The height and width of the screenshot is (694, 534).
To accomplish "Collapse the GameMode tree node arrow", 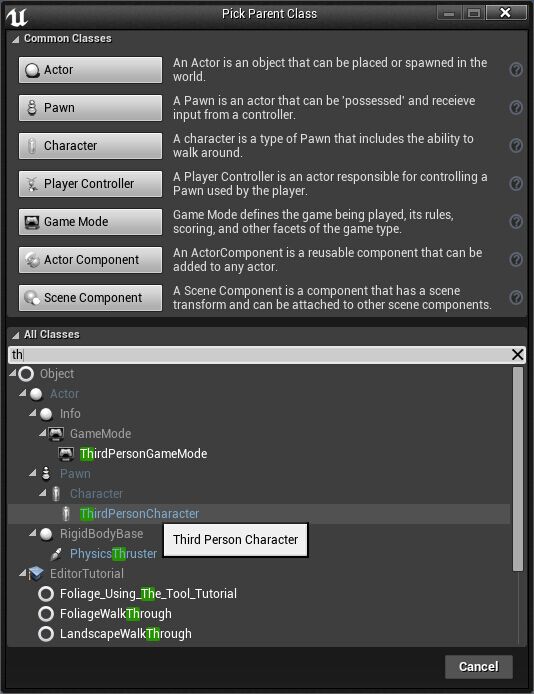I will [42, 433].
